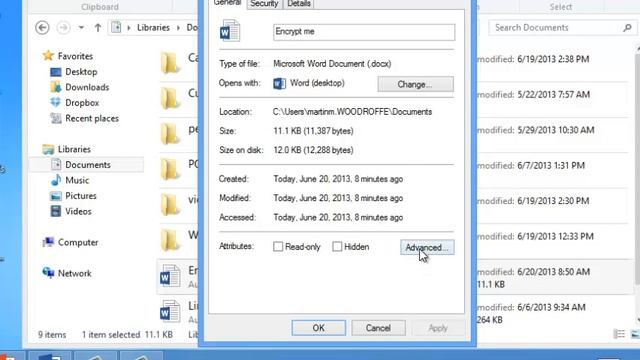Click the search magnifier icon
The image size is (640, 360).
pyautogui.click(x=627, y=28)
